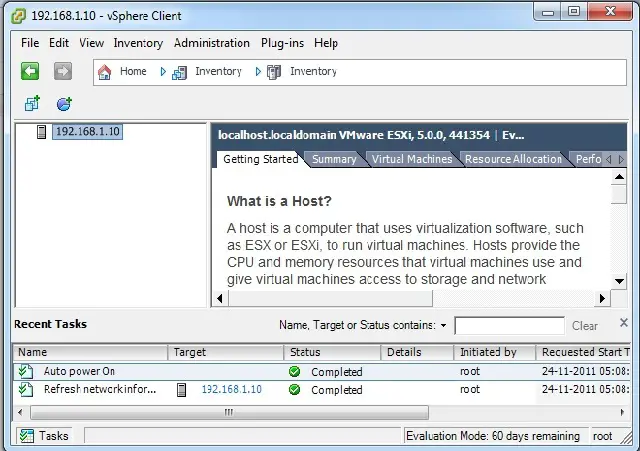Screen dimensions: 640x451
Task: Click the content pane scroll right arrow
Action: pos(602,298)
